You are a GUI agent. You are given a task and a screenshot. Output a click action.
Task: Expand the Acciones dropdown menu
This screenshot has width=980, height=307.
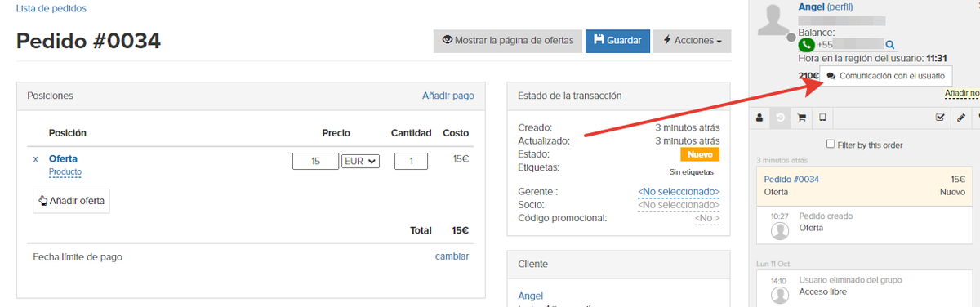692,41
